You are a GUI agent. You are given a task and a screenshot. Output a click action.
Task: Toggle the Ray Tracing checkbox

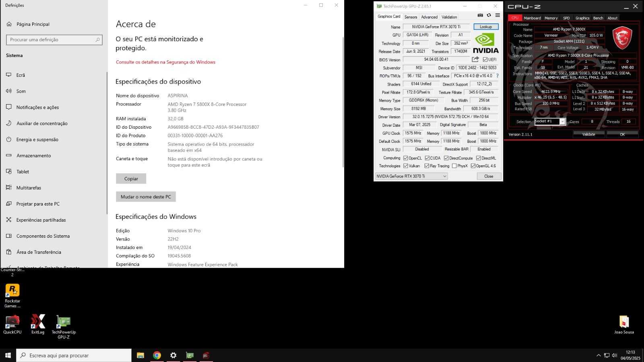coord(427,166)
